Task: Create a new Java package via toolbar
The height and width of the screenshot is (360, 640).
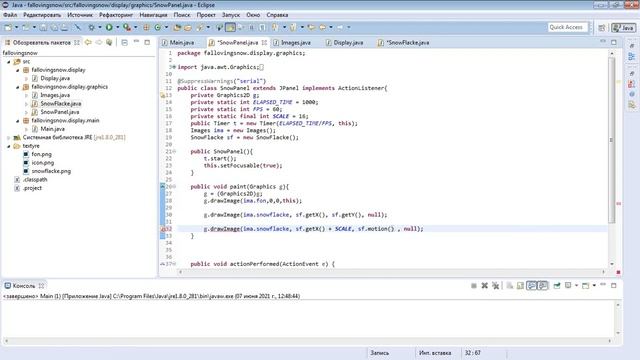Action: click(x=146, y=27)
